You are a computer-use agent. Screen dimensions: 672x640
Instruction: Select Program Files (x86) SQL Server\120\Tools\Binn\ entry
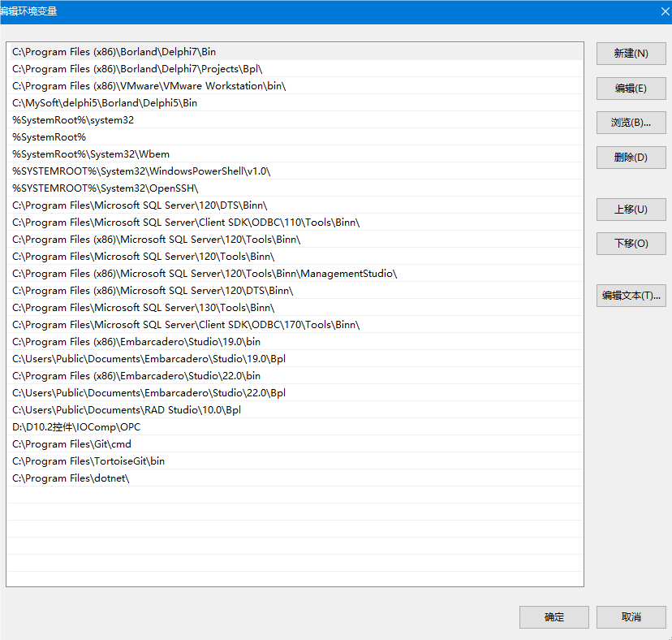coord(295,240)
